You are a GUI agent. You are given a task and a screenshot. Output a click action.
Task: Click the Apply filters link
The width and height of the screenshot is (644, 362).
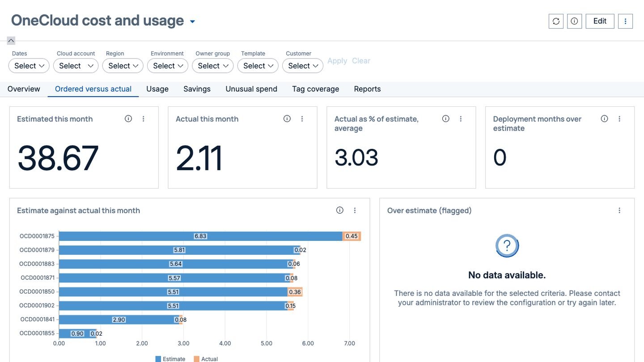[x=337, y=61]
